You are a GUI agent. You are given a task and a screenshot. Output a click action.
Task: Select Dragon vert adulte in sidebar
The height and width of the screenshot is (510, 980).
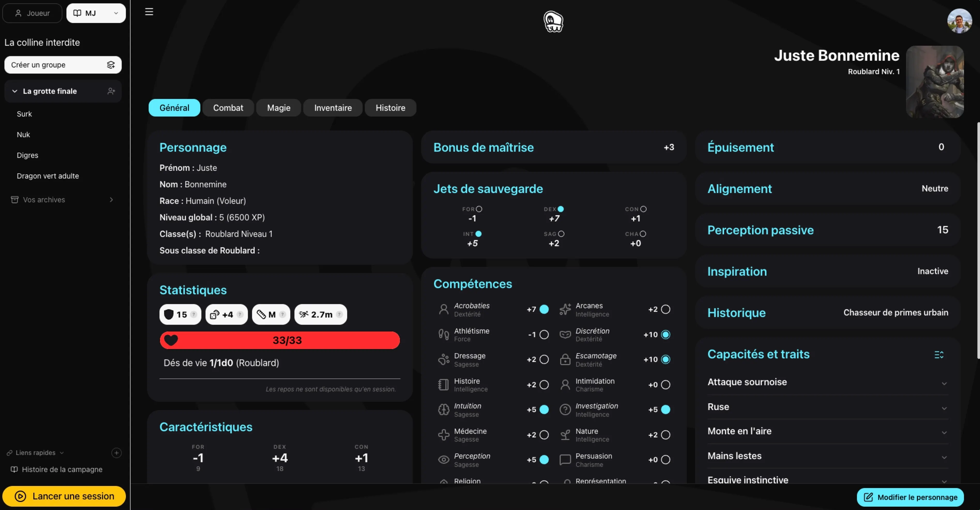point(48,176)
